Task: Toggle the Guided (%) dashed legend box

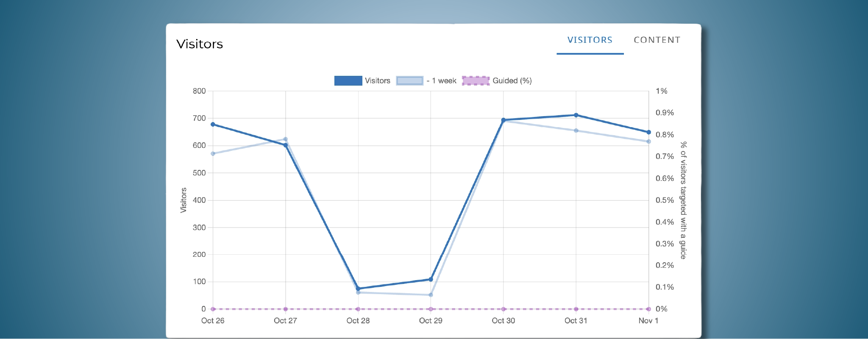Action: click(x=476, y=81)
